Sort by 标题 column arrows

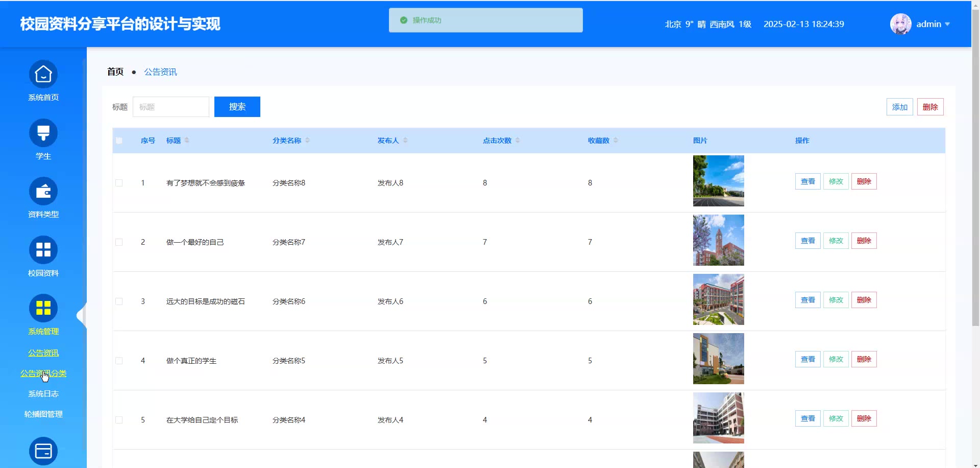(x=187, y=141)
